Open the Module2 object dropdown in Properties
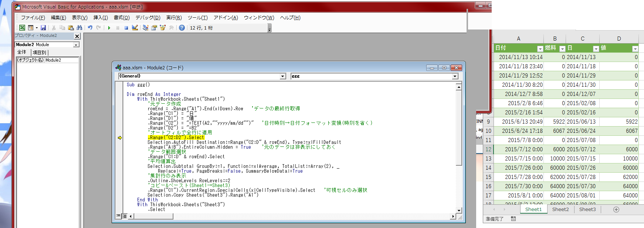Screen dimensions: 644x228 coord(76,45)
